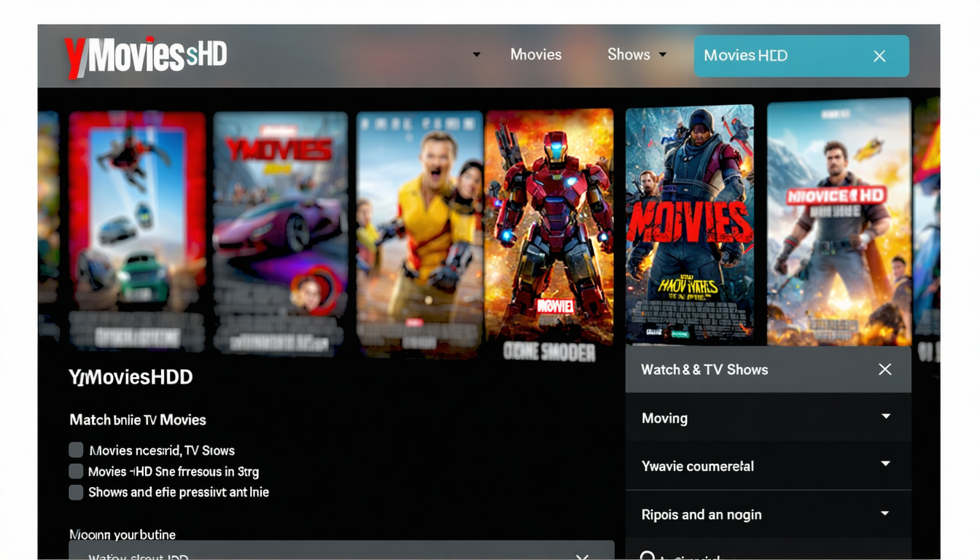The width and height of the screenshot is (980, 560).
Task: Clear the Movies HD search box
Action: (879, 56)
